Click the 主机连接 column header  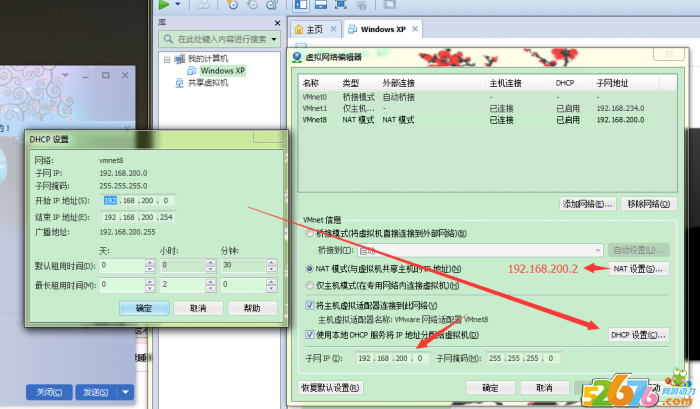518,83
